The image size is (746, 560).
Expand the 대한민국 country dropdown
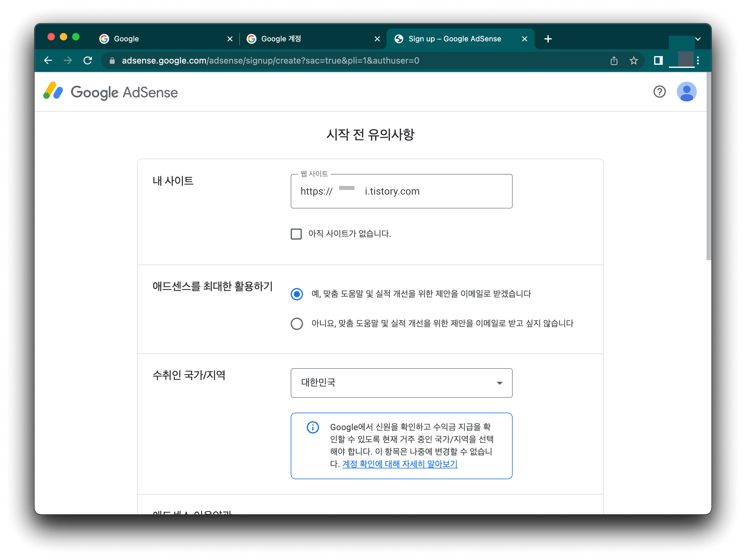(401, 383)
